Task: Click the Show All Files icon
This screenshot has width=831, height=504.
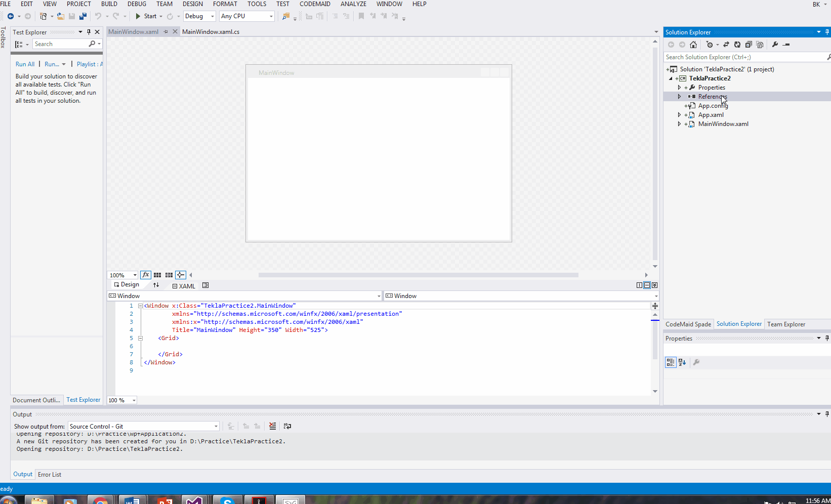Action: [x=760, y=45]
